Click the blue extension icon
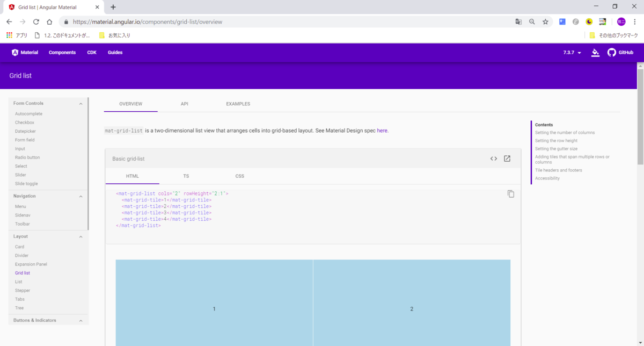Viewport: 644px width, 346px height. [x=562, y=22]
